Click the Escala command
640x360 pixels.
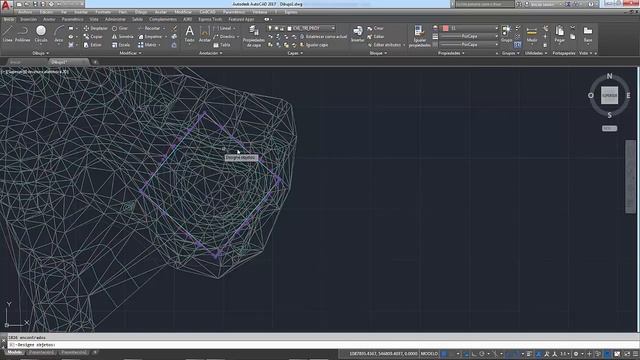(x=121, y=45)
